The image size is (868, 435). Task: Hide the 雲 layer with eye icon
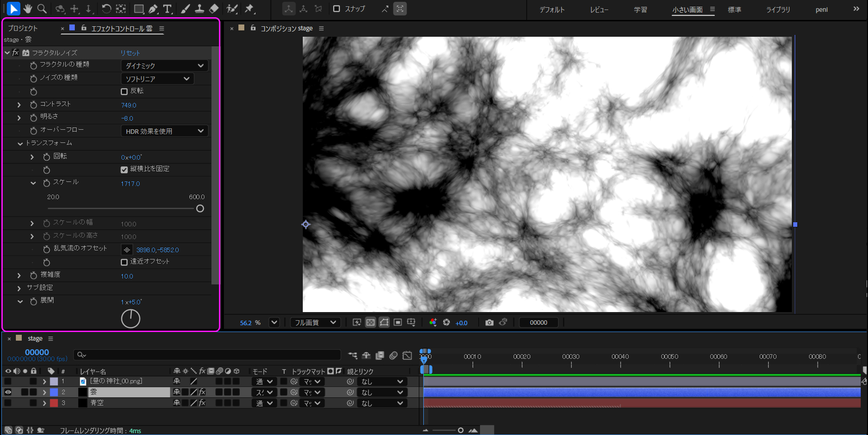pos(8,392)
